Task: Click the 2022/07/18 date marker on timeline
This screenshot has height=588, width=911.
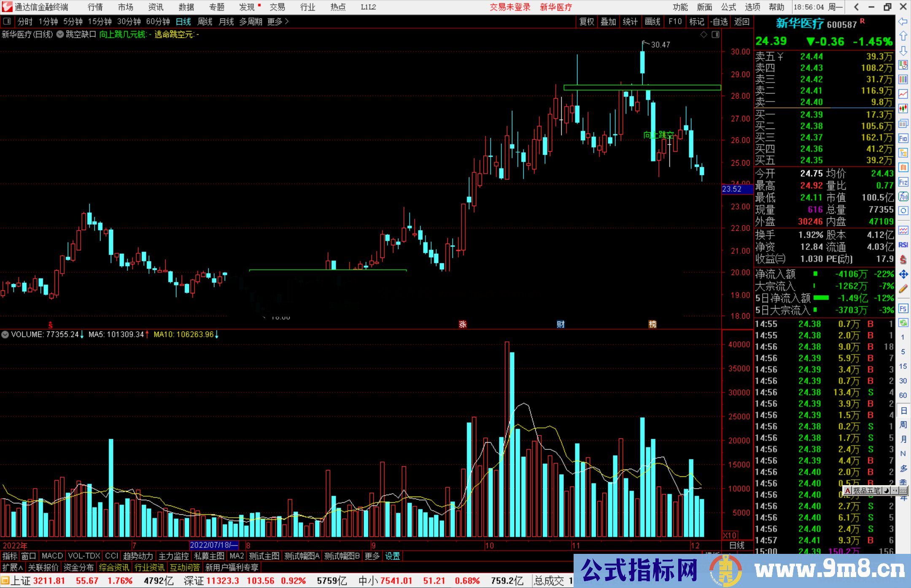Action: [214, 545]
